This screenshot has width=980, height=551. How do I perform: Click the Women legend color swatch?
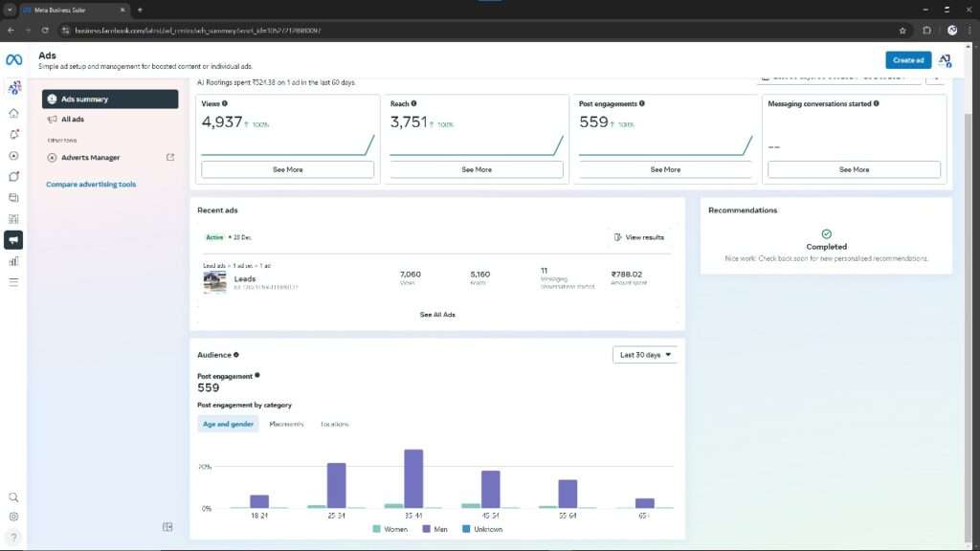click(376, 529)
